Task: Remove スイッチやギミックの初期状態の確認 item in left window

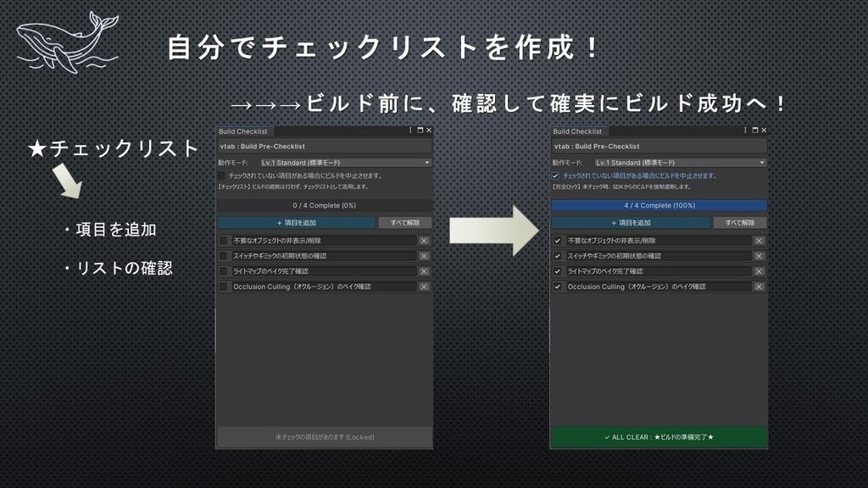Action: pos(424,256)
